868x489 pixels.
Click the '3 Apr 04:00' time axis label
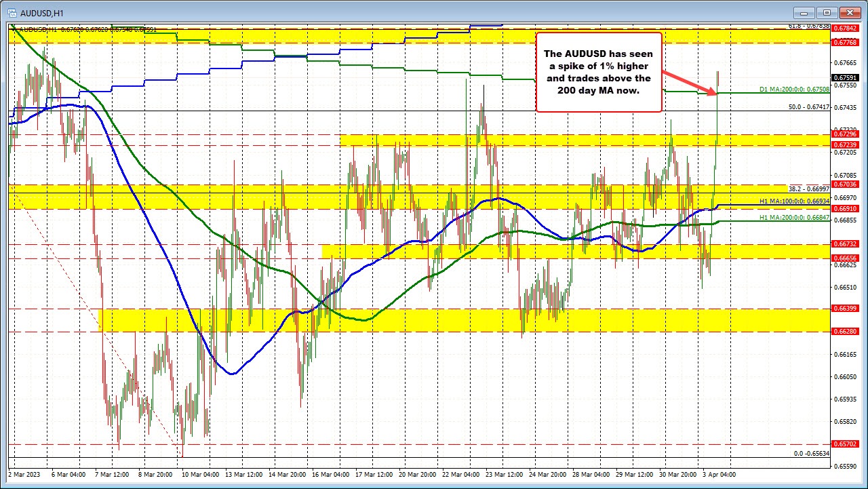[x=719, y=475]
